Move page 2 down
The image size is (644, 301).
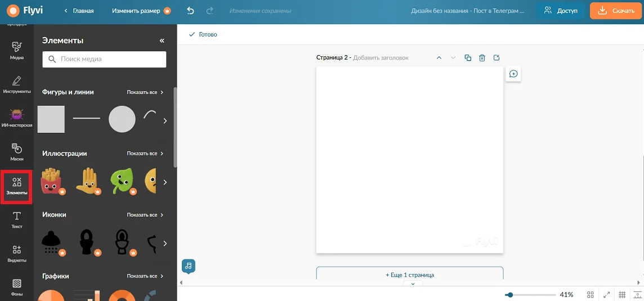click(x=453, y=58)
